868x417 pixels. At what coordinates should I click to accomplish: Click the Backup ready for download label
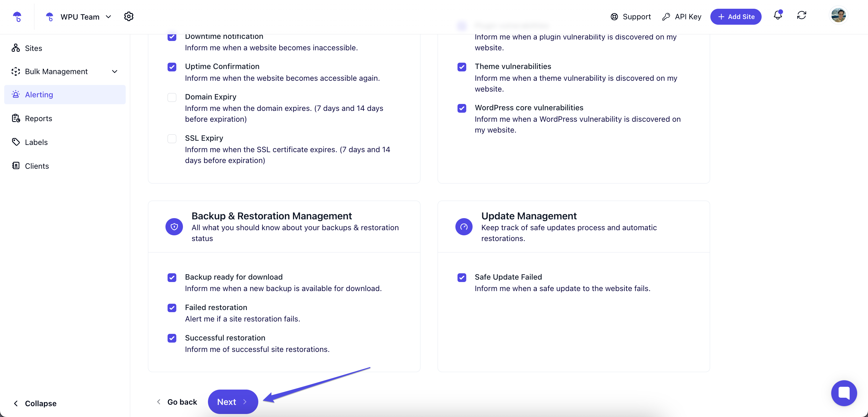(x=234, y=277)
